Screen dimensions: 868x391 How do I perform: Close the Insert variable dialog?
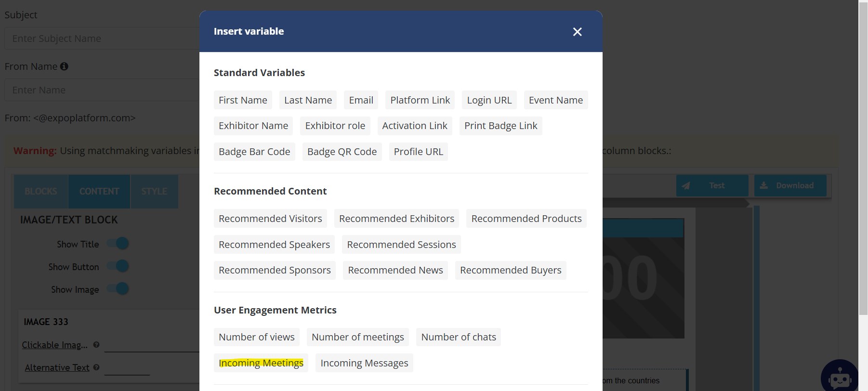577,32
